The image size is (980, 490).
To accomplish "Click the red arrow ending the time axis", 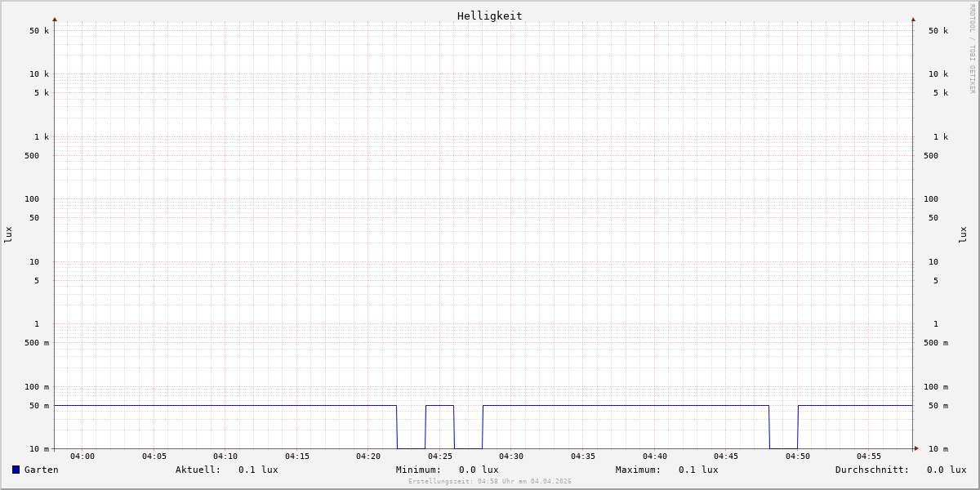I will click(916, 448).
